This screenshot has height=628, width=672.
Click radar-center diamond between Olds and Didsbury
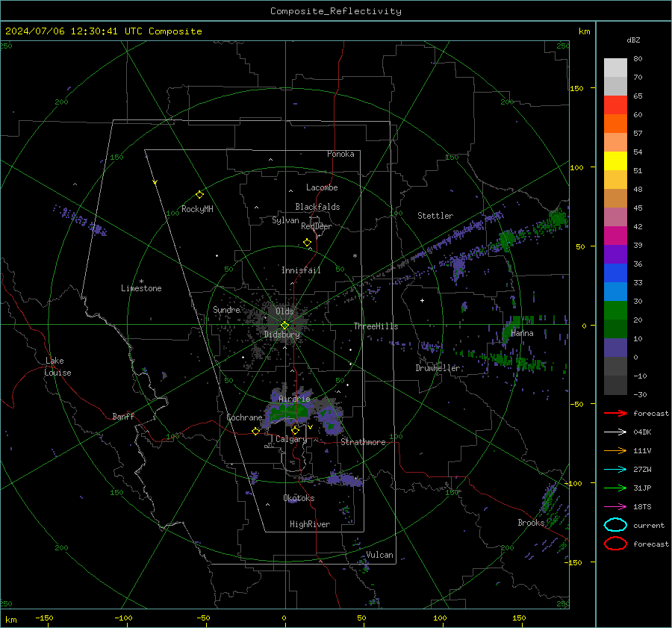click(284, 326)
